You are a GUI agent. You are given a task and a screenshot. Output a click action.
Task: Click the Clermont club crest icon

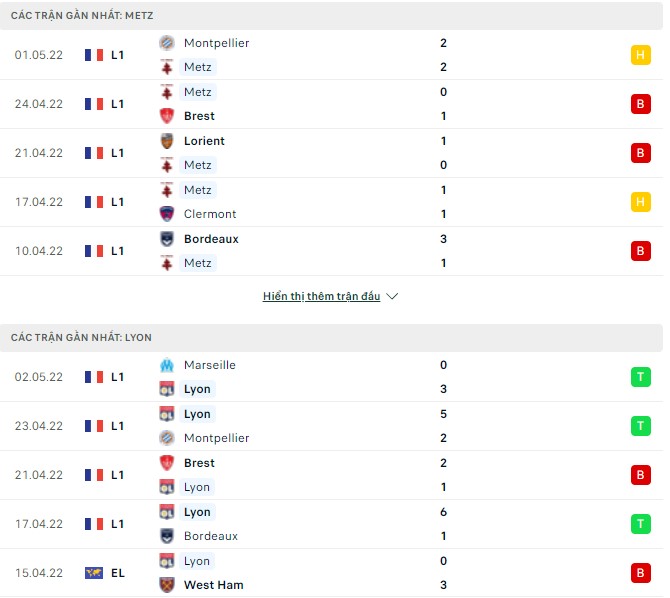pyautogui.click(x=167, y=214)
